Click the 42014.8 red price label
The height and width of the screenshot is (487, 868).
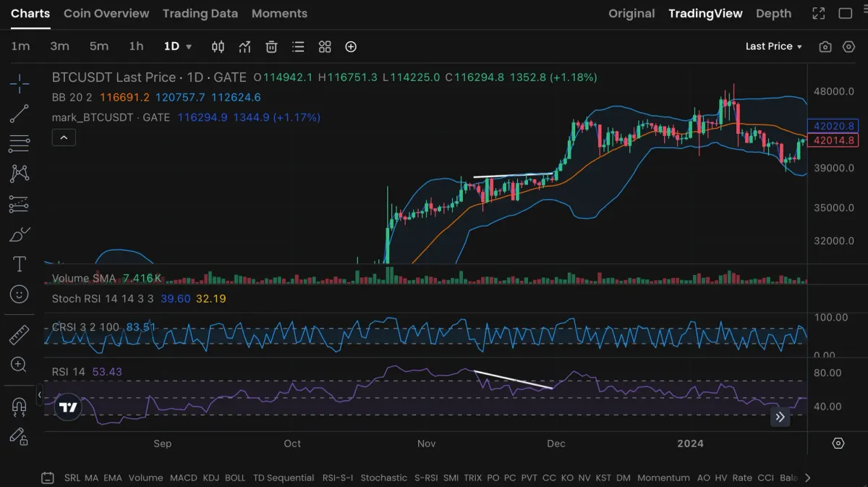pyautogui.click(x=833, y=140)
